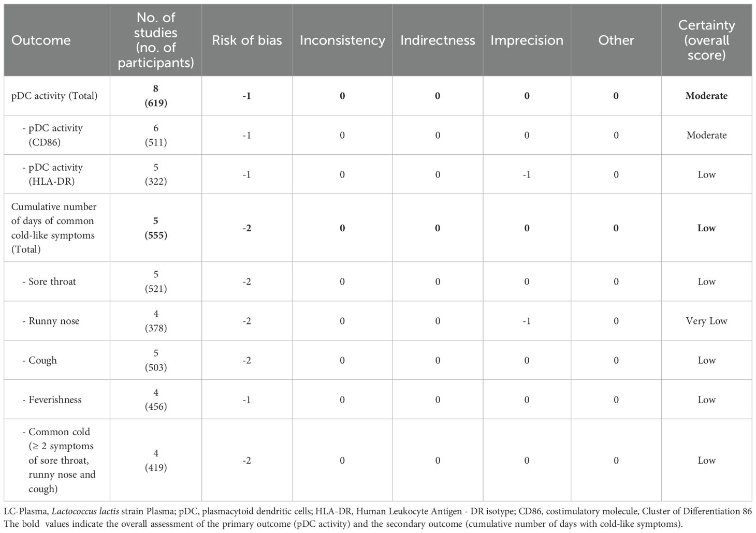The image size is (756, 533).
Task: Select the Common cold symptoms row label
Action: pos(59,460)
